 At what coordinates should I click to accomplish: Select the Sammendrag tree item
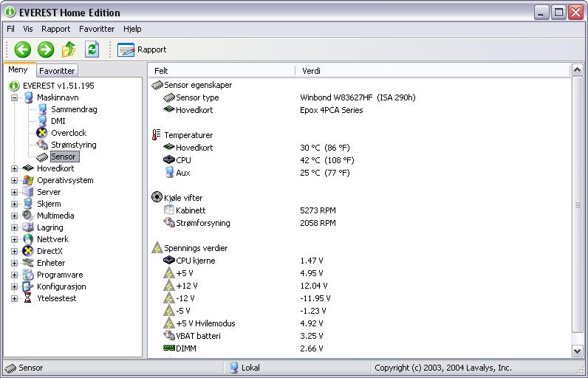click(x=74, y=109)
